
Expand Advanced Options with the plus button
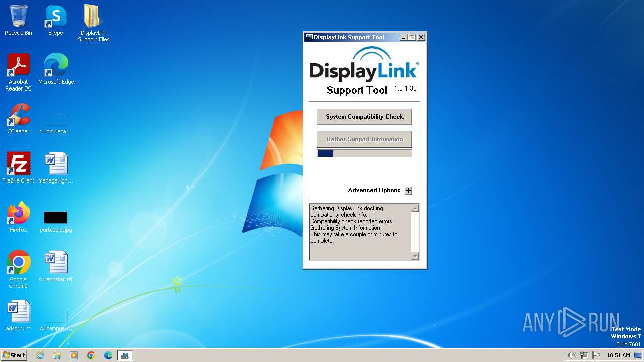(x=408, y=191)
